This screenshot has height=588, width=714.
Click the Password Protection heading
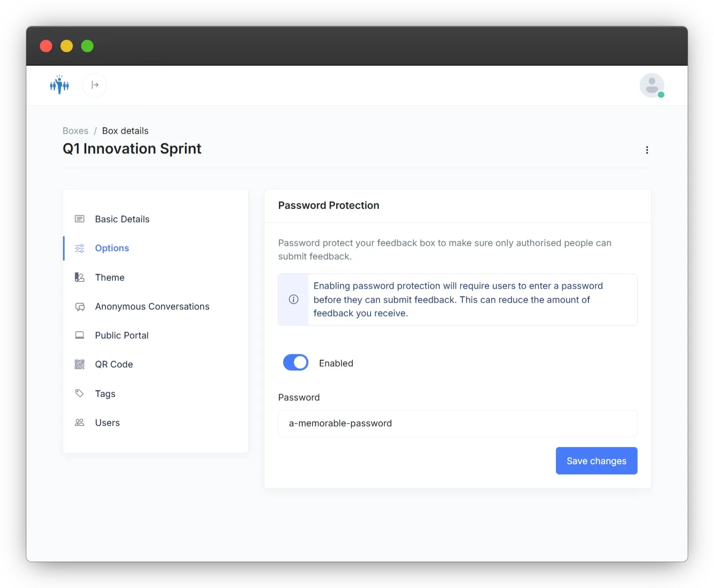[329, 205]
